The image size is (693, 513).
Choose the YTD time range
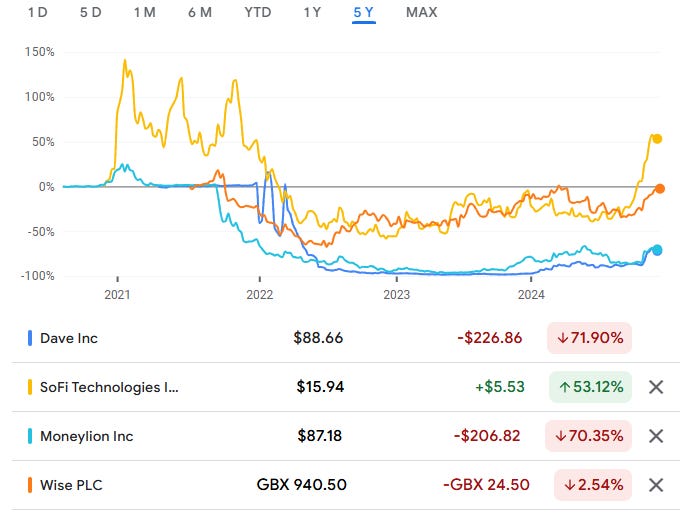coord(258,12)
